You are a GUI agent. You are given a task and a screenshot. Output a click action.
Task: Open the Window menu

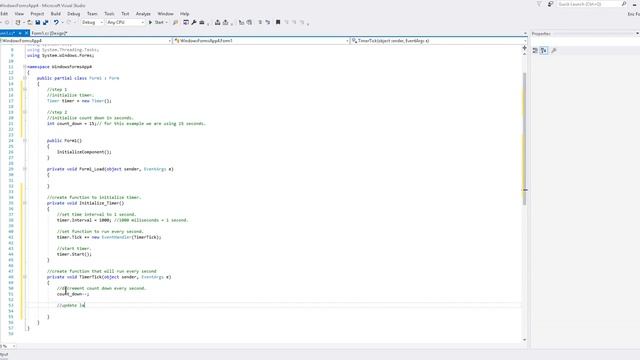point(165,14)
